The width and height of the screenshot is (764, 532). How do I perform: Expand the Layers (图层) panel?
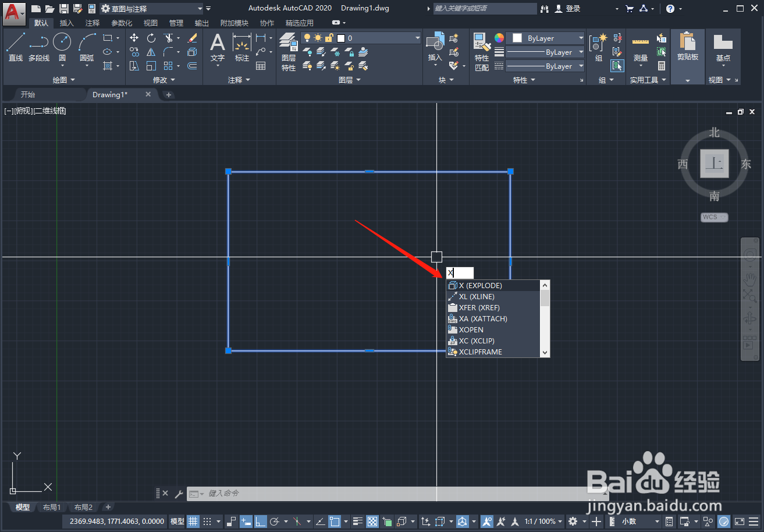point(350,80)
